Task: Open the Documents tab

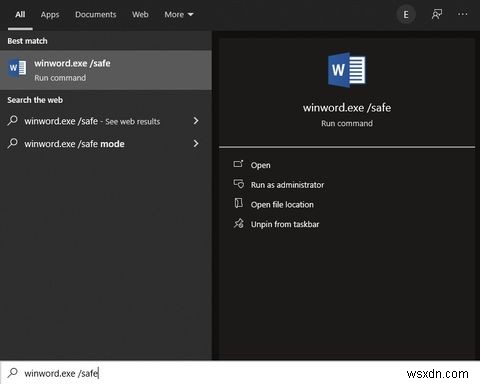Action: pos(96,15)
